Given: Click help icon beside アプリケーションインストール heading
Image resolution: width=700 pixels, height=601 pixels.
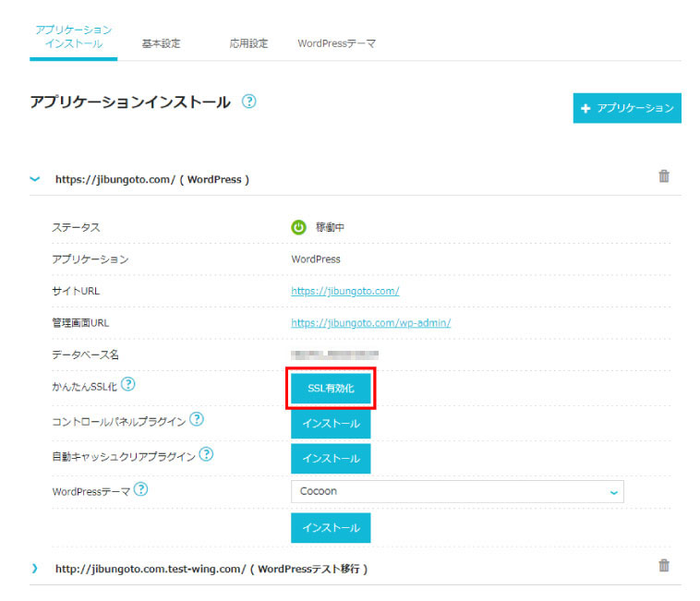Looking at the screenshot, I should click(x=248, y=102).
